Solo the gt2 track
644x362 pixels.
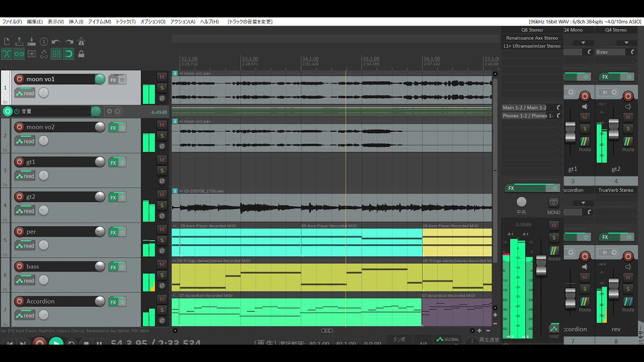(162, 205)
